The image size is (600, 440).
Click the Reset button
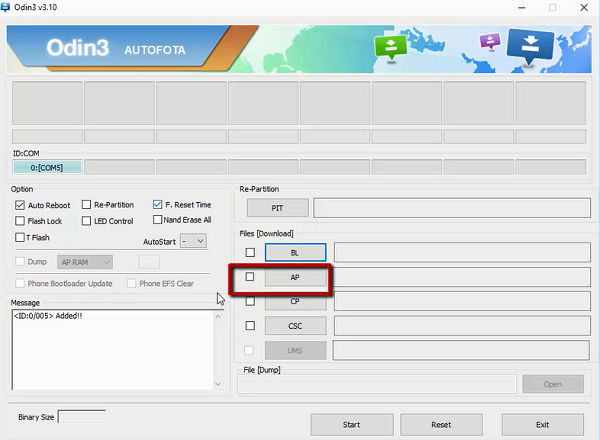(441, 425)
